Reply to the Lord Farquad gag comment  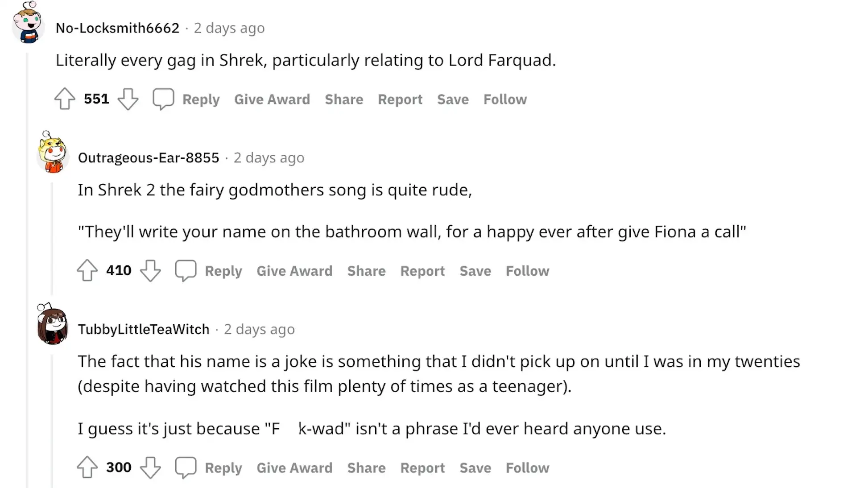pos(201,99)
